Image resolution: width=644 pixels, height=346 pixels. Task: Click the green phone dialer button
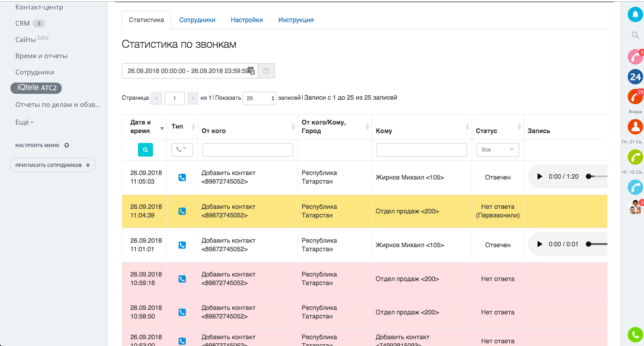click(x=635, y=335)
